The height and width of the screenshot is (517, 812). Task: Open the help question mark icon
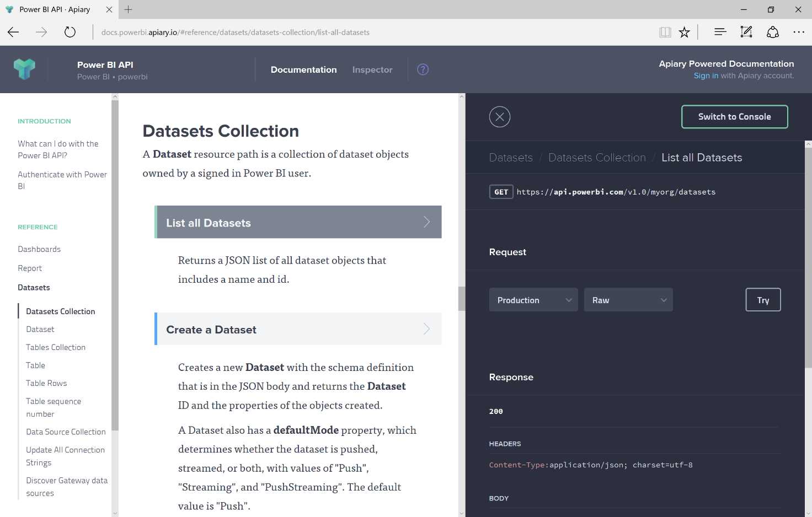pyautogui.click(x=423, y=69)
